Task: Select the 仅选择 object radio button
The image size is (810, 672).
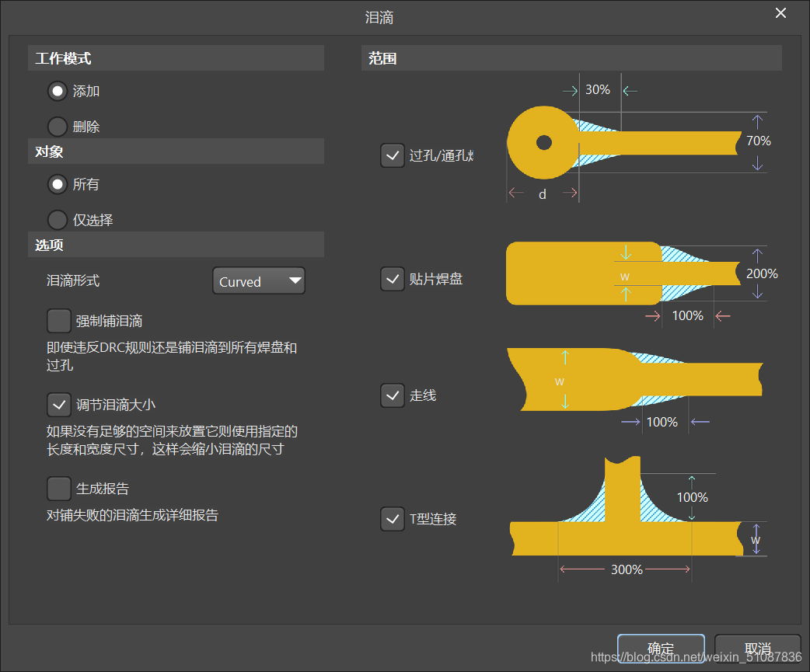Action: [57, 219]
